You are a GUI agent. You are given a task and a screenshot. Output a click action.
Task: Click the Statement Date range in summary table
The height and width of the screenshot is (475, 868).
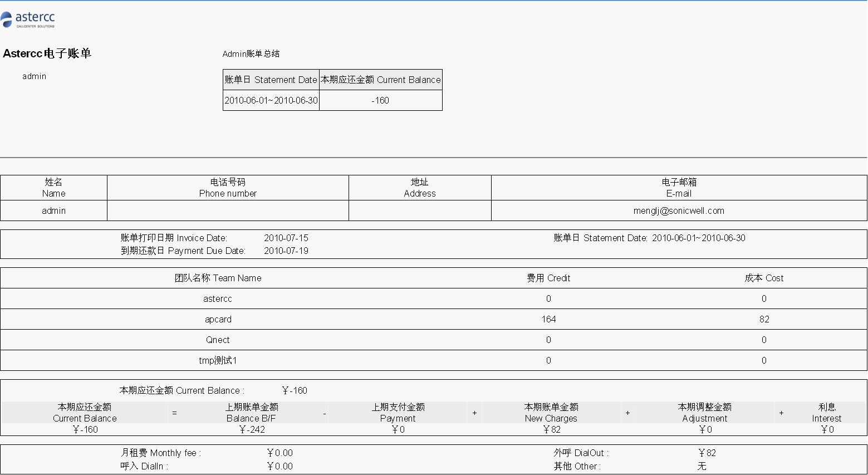[271, 100]
